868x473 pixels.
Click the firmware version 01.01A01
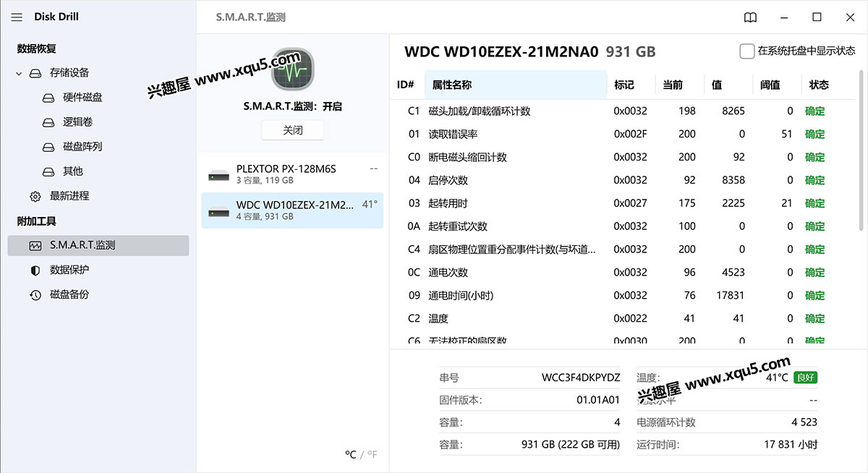point(598,400)
